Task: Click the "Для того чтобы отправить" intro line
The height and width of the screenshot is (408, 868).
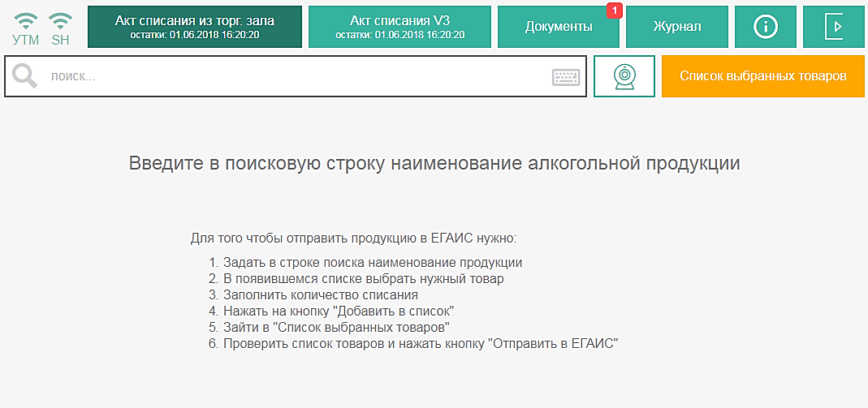Action: 353,238
